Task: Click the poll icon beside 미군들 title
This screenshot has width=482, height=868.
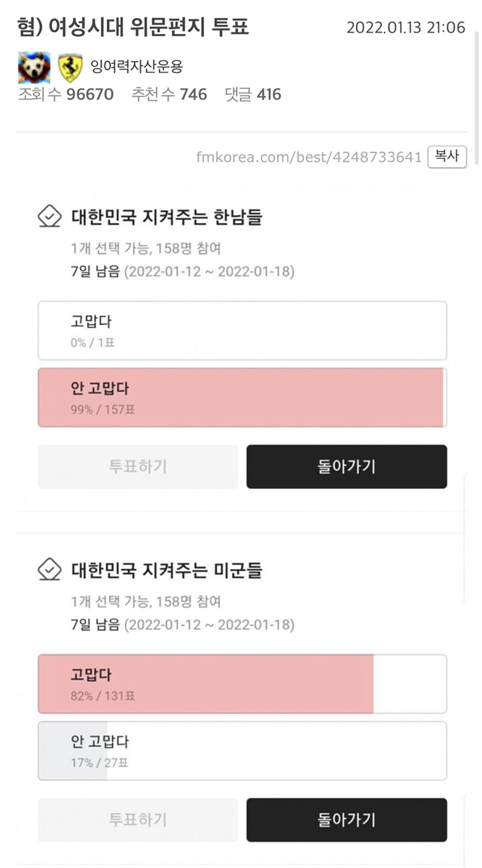Action: click(50, 571)
